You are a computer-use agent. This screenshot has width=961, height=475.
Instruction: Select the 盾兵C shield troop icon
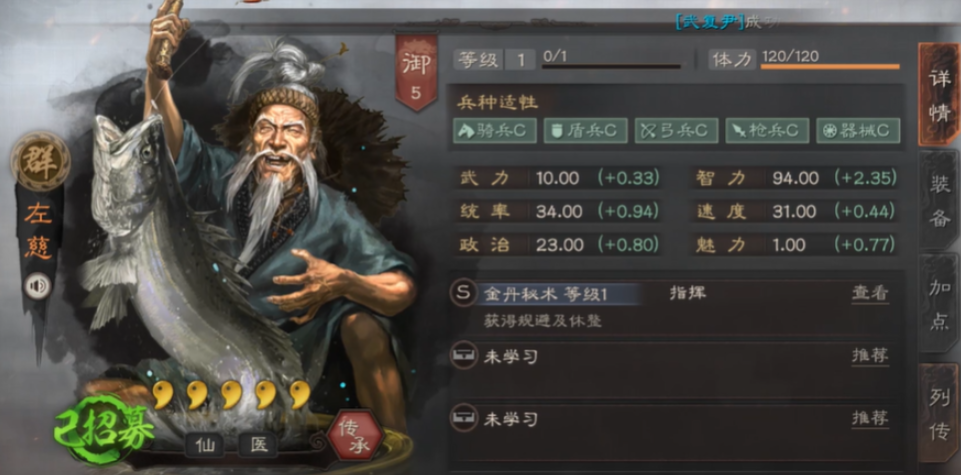click(585, 131)
